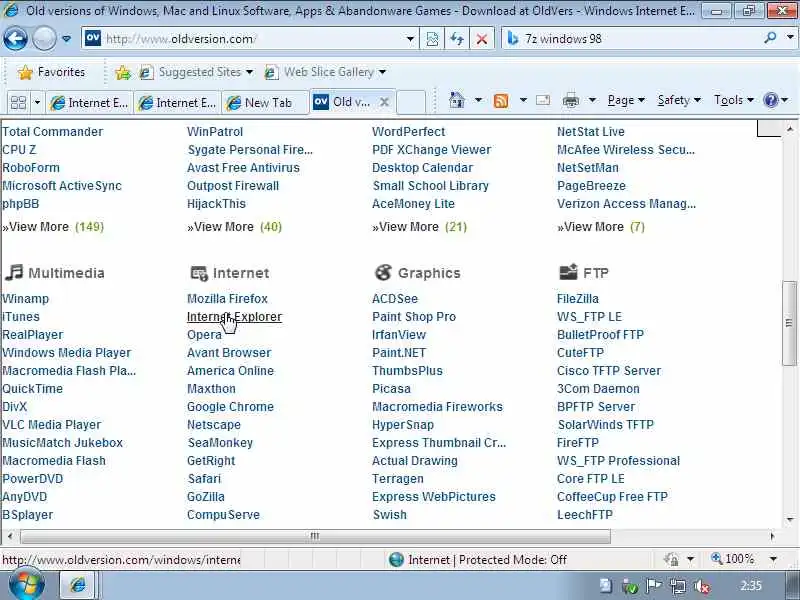Open the Mozilla Firefox link

point(227,298)
